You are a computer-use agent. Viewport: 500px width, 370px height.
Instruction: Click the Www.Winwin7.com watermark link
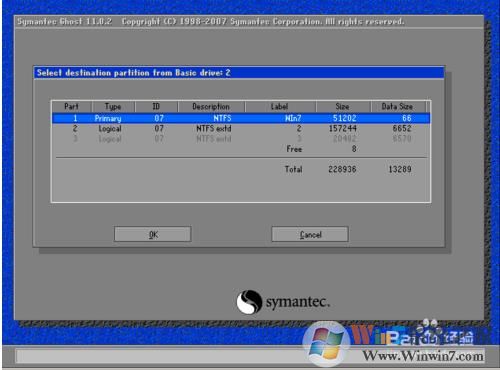pyautogui.click(x=423, y=356)
